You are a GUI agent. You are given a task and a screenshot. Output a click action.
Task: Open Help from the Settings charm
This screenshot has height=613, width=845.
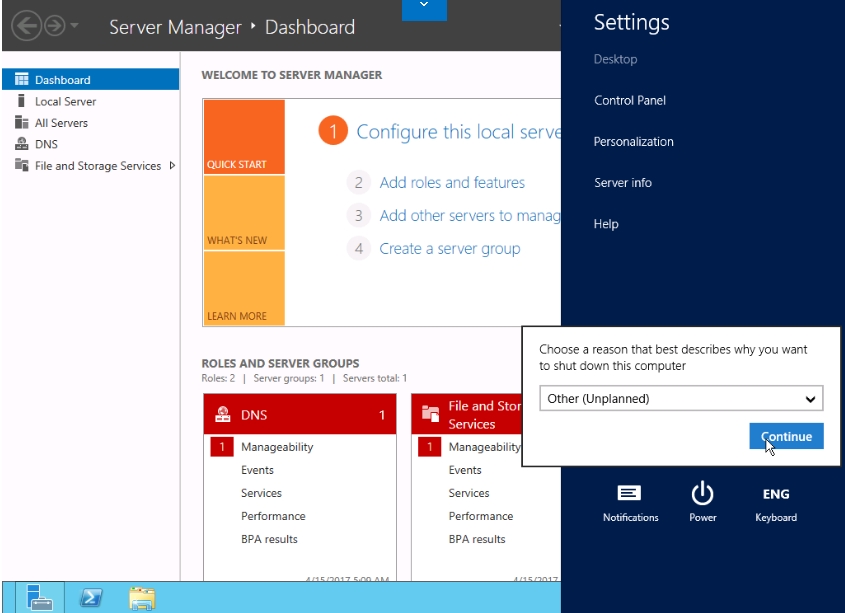[x=606, y=224]
